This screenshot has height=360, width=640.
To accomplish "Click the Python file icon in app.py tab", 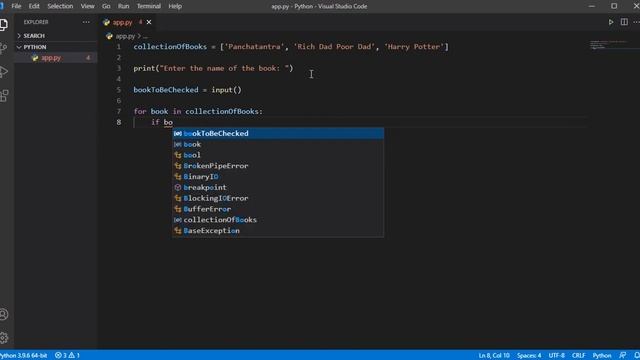I will (x=107, y=22).
